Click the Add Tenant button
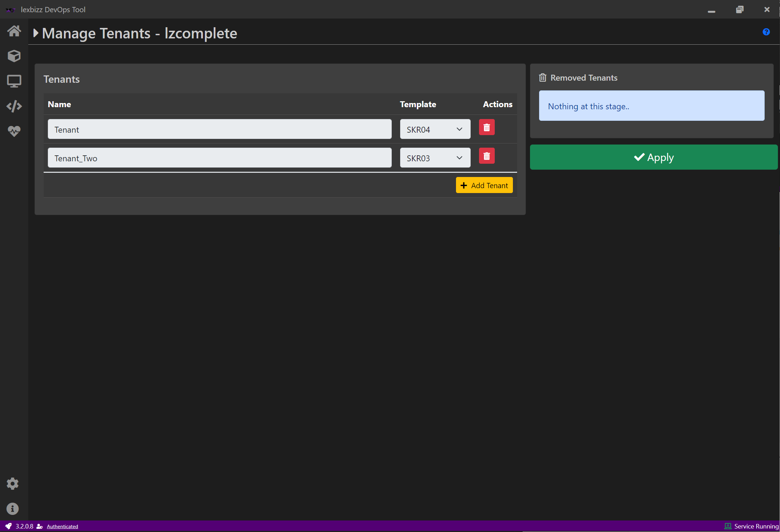This screenshot has height=532, width=780. point(484,185)
